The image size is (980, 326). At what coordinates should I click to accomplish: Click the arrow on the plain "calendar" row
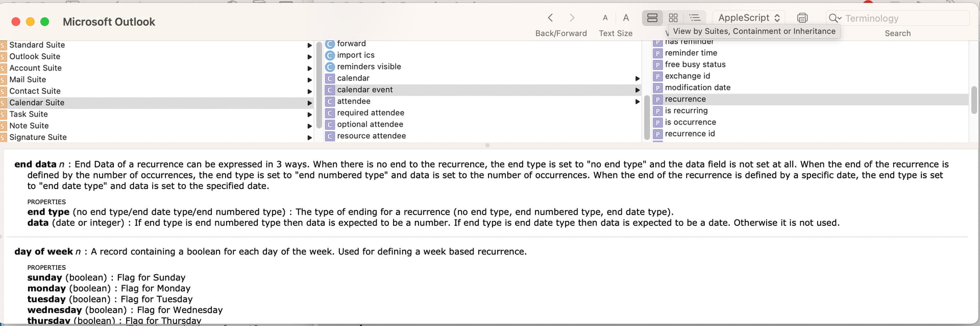[x=637, y=79]
